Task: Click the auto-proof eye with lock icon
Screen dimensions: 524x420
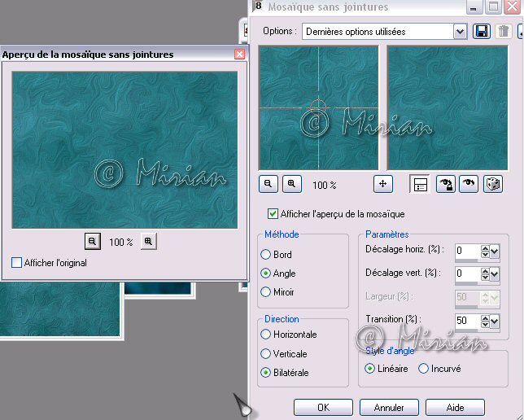Action: 445,184
